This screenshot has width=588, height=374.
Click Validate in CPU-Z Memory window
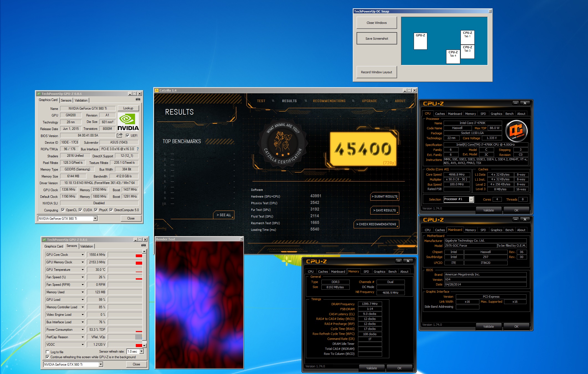[372, 368]
